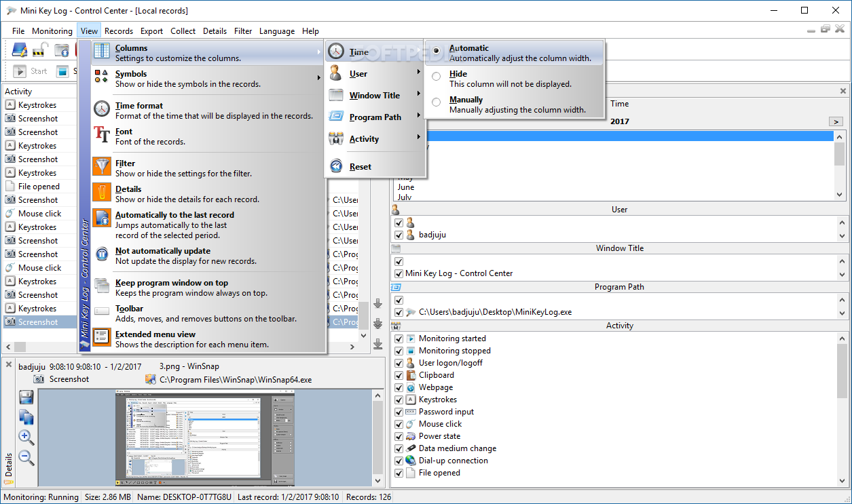Click the notebook-with-pencil toolbar icon
The height and width of the screenshot is (504, 852).
pos(19,50)
